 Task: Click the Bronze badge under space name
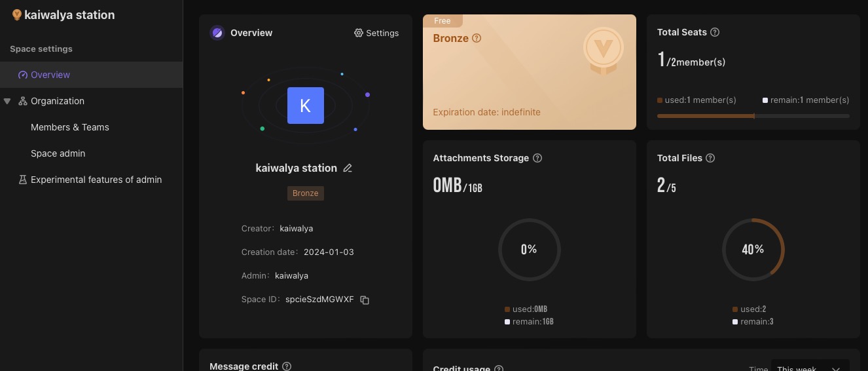point(306,193)
